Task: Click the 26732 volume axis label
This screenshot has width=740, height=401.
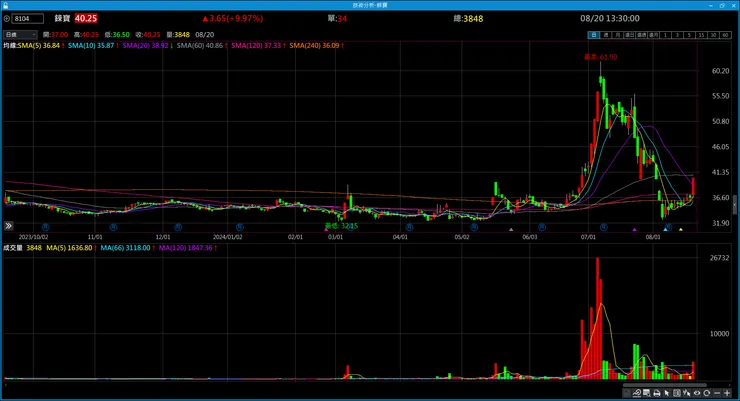Action: [719, 258]
